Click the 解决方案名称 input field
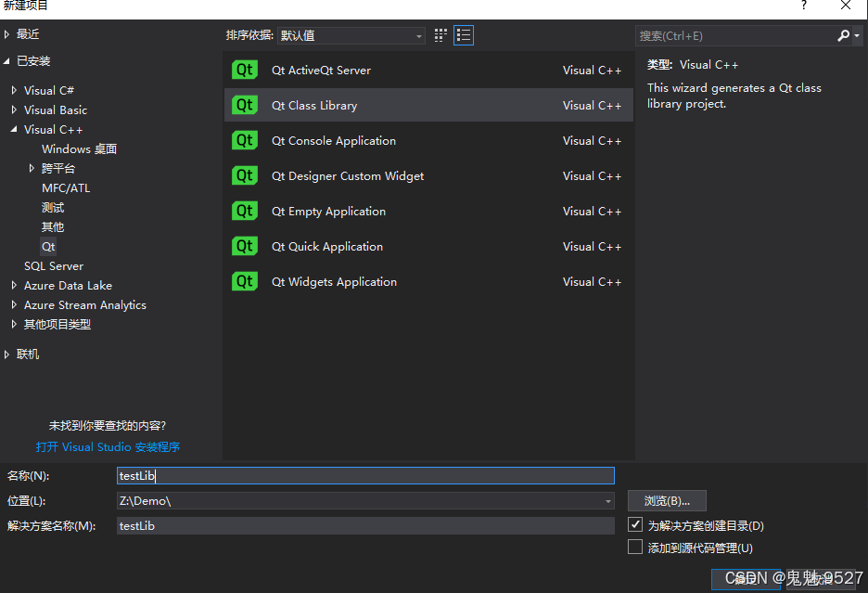The width and height of the screenshot is (868, 593). coord(365,526)
